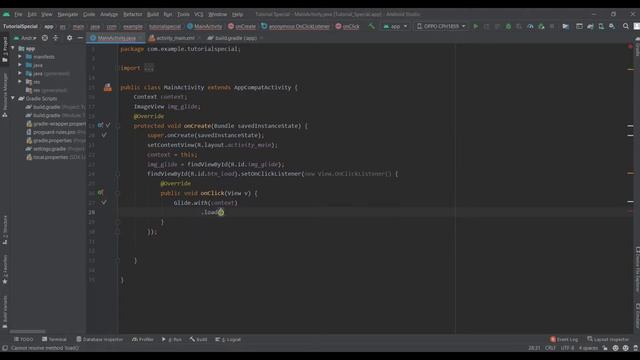The width and height of the screenshot is (640, 360).
Task: Open the Android project view dropdown
Action: coord(25,38)
